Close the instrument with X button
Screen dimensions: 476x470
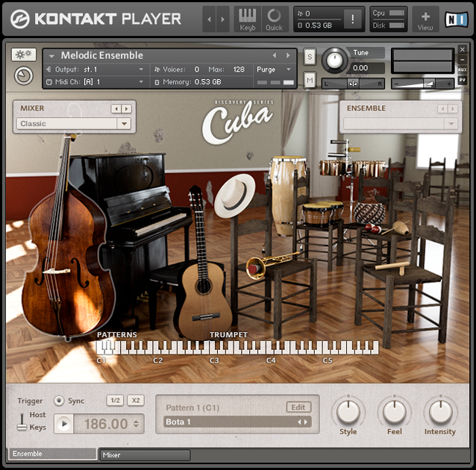(x=463, y=49)
